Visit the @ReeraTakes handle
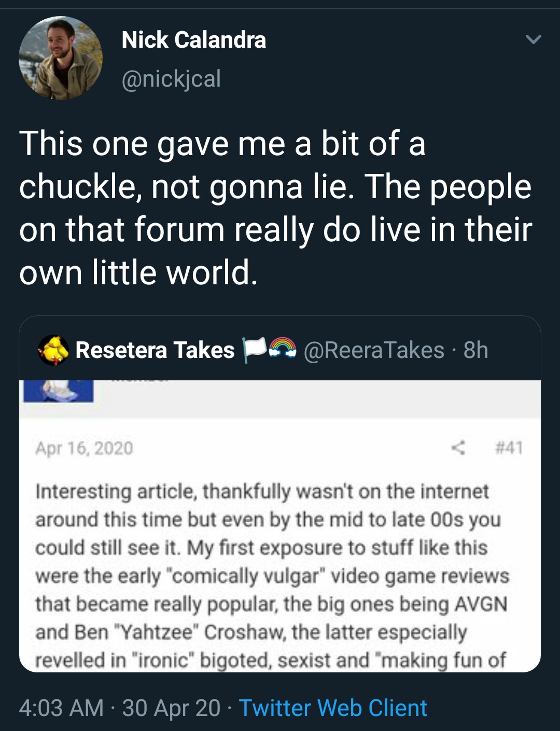Screen dimensions: 560x731 (x=373, y=350)
